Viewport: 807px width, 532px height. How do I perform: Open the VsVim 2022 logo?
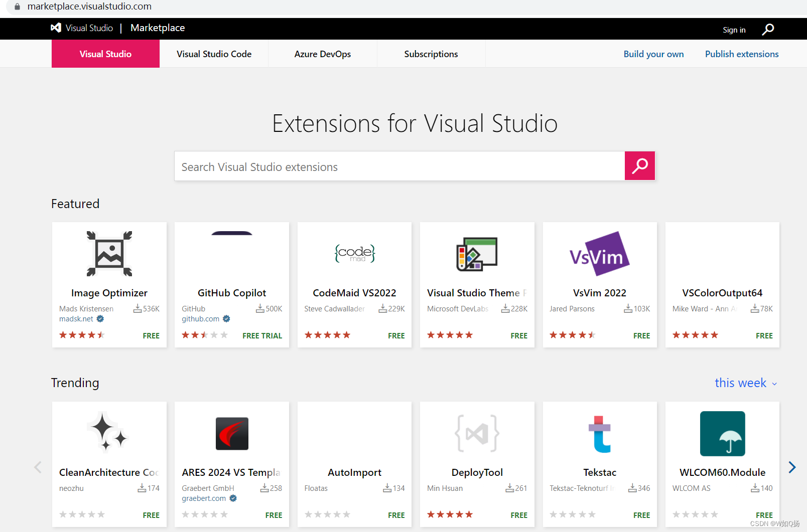tap(599, 254)
